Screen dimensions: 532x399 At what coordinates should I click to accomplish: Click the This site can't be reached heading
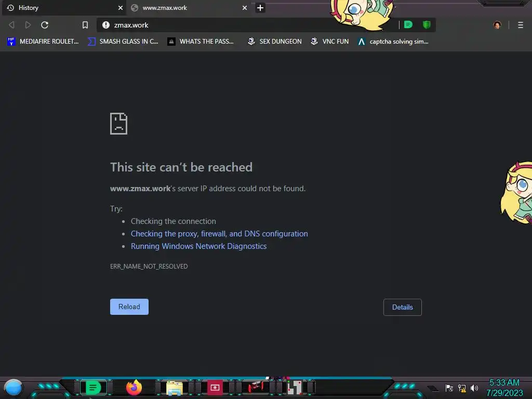(x=181, y=167)
